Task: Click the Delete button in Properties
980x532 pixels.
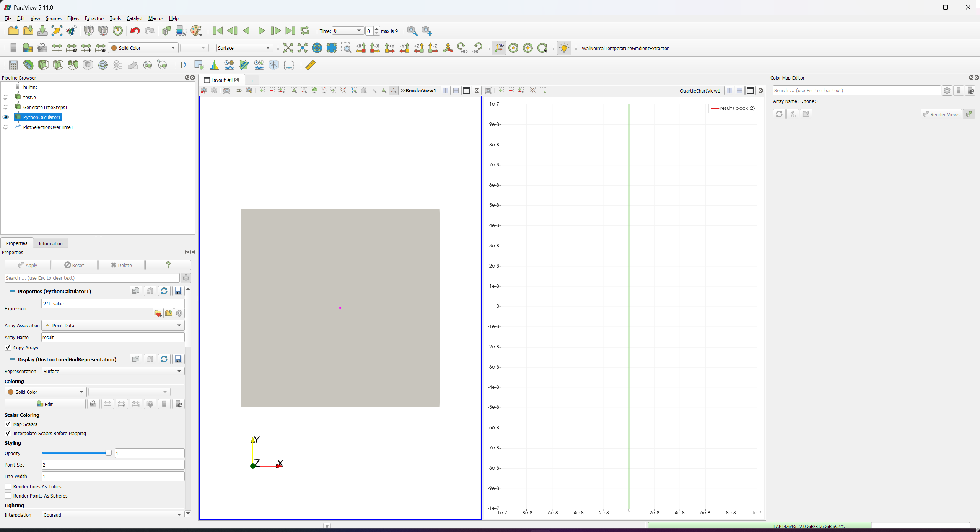Action: tap(121, 265)
